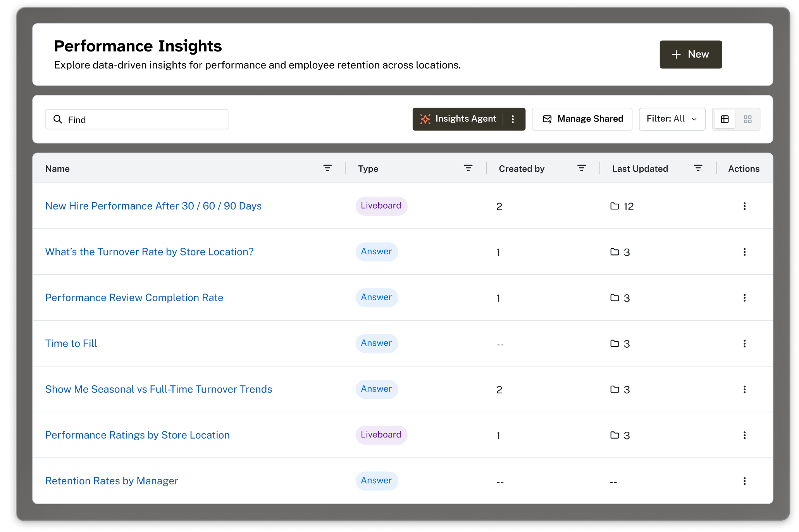This screenshot has height=532, width=799.
Task: Open What's the Turnover Rate by Store Location link
Action: coord(149,252)
